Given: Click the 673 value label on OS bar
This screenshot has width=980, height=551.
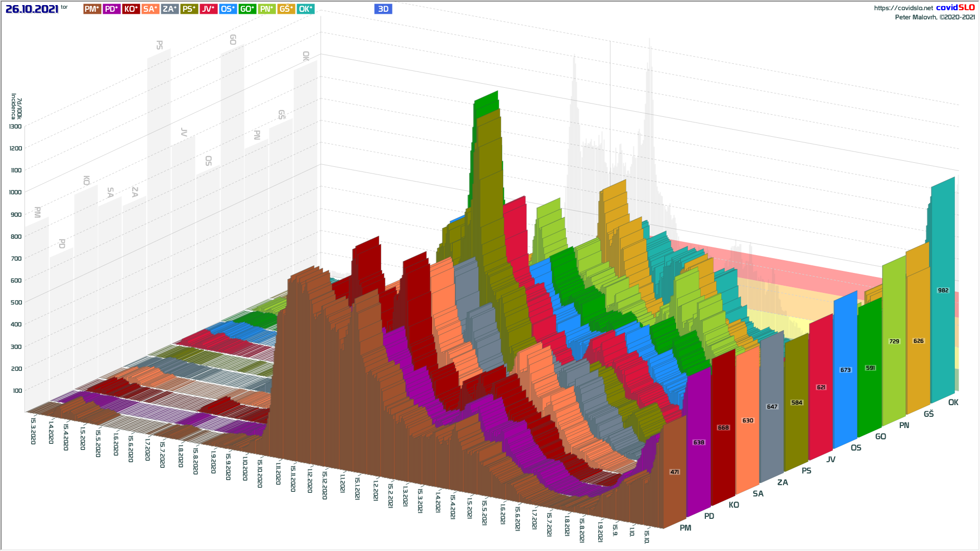Looking at the screenshot, I should point(845,370).
